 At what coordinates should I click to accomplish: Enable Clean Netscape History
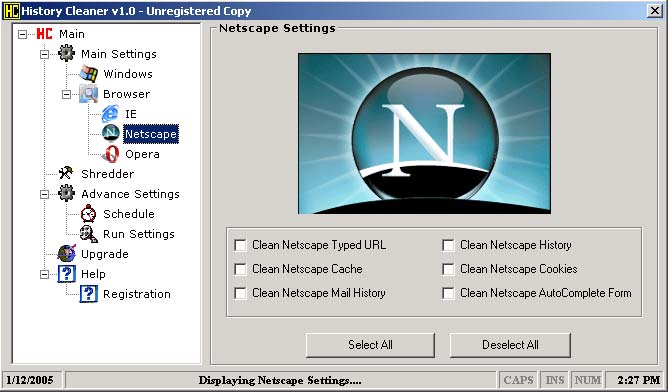[x=448, y=245]
